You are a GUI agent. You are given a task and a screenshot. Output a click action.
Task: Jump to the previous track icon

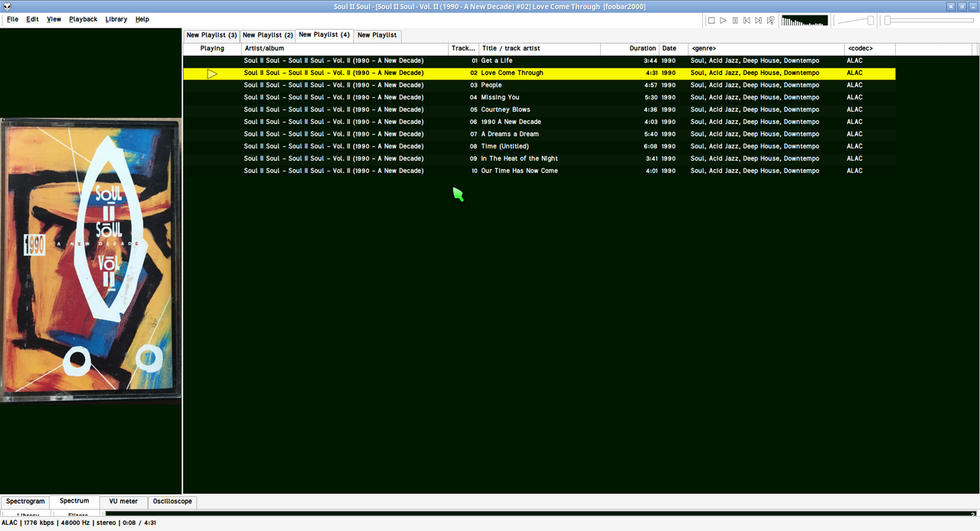click(x=746, y=21)
